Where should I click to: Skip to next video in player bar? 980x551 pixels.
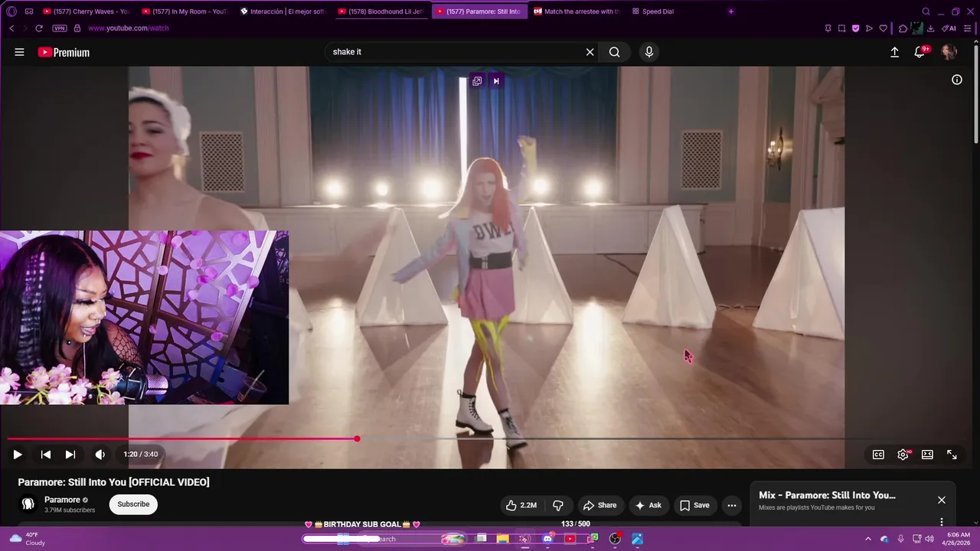pos(70,455)
